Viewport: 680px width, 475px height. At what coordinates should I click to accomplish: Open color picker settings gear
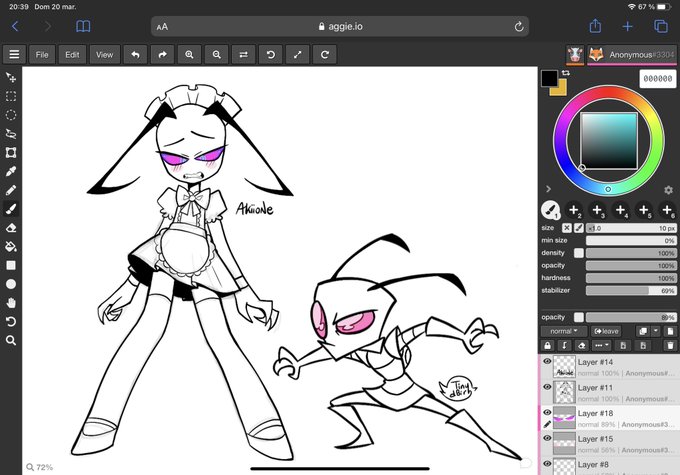click(x=668, y=190)
